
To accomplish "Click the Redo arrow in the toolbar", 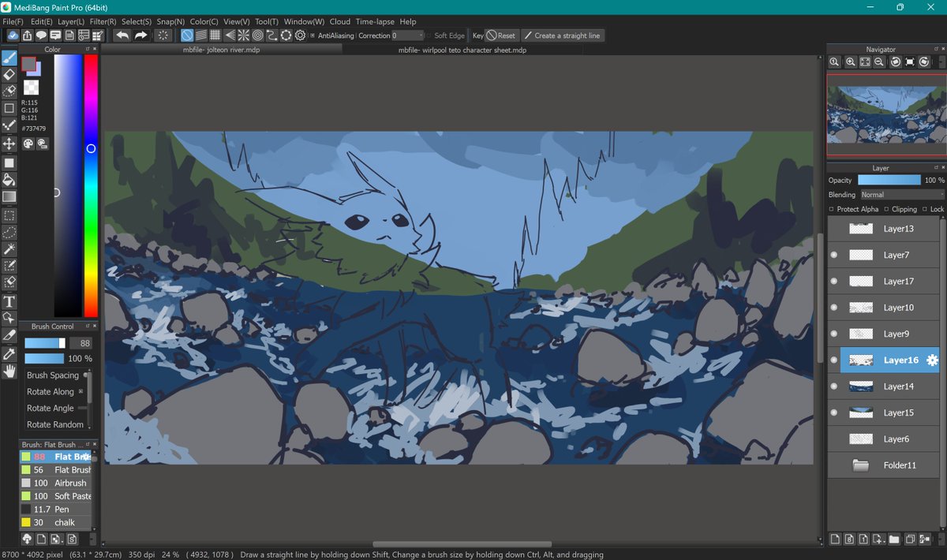I will pyautogui.click(x=140, y=35).
